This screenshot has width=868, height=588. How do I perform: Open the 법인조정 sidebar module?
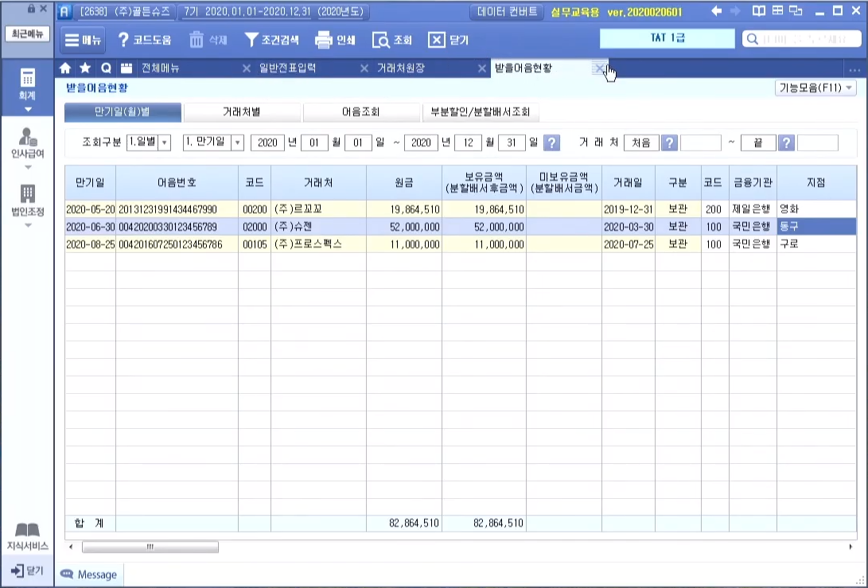28,200
